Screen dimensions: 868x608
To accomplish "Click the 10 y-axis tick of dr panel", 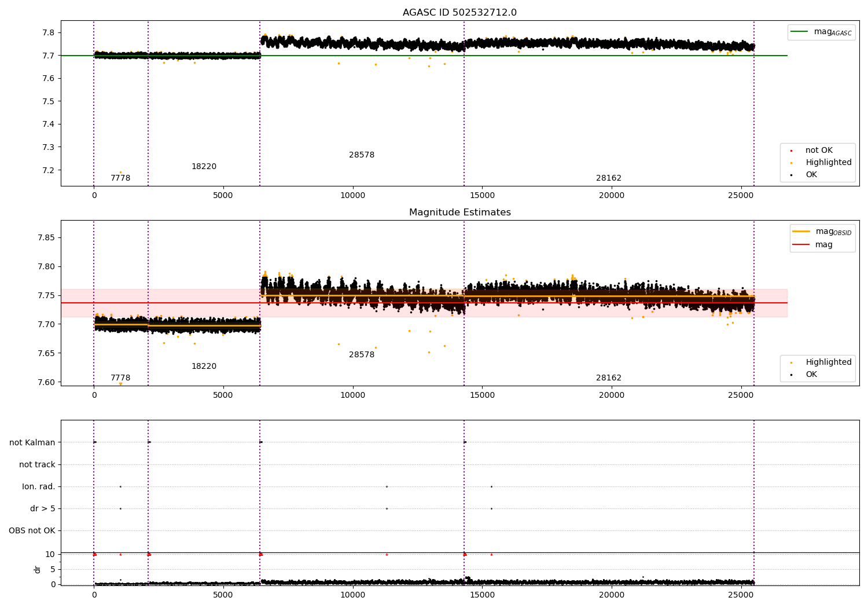I will click(x=51, y=554).
